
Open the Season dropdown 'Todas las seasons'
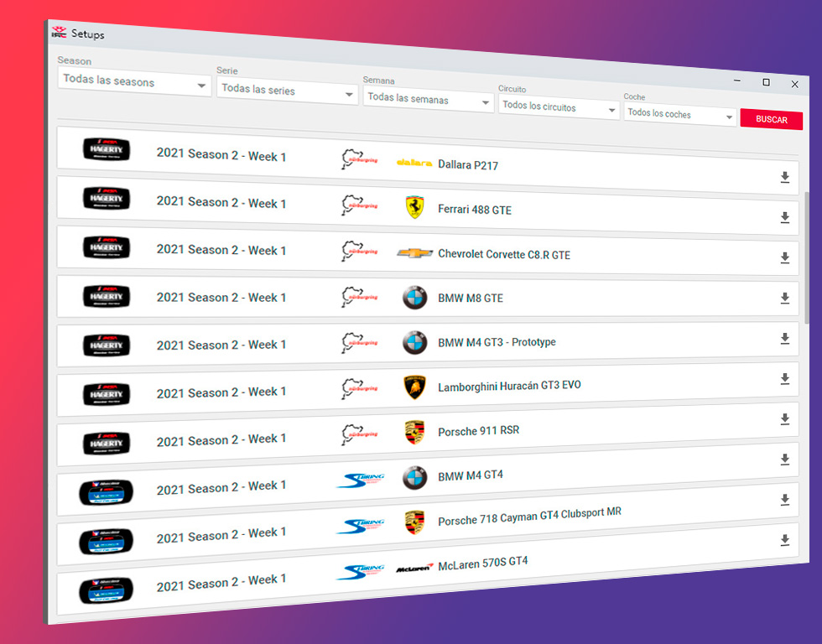134,82
